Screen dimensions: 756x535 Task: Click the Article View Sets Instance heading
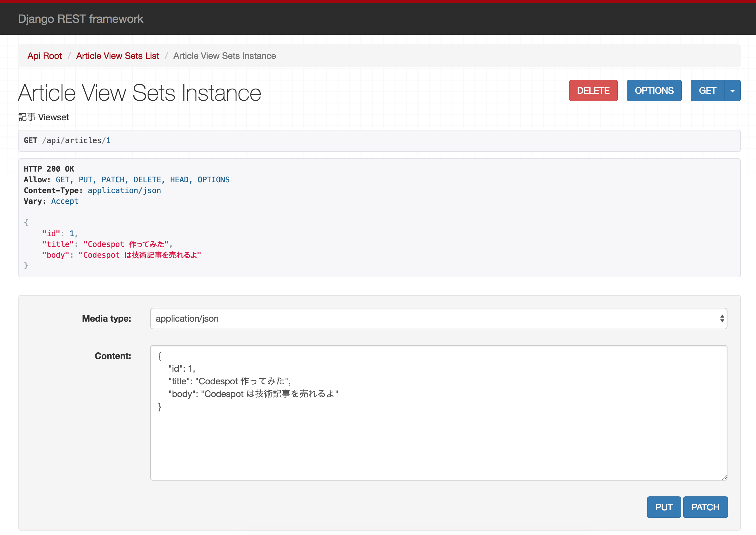(x=139, y=93)
